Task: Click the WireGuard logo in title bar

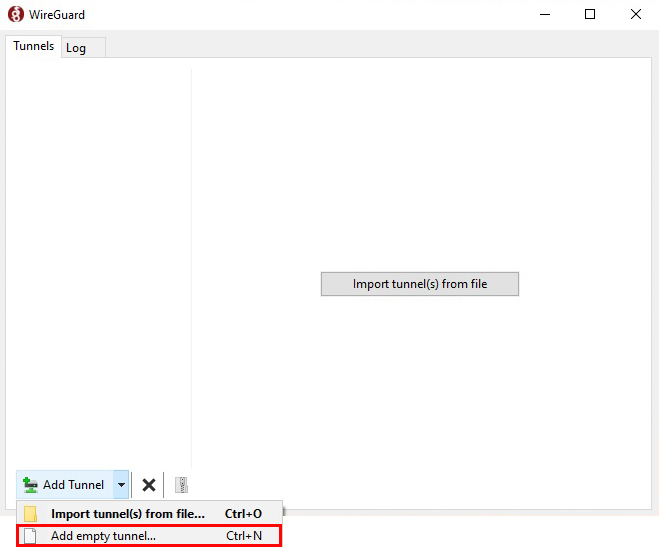Action: pos(16,14)
